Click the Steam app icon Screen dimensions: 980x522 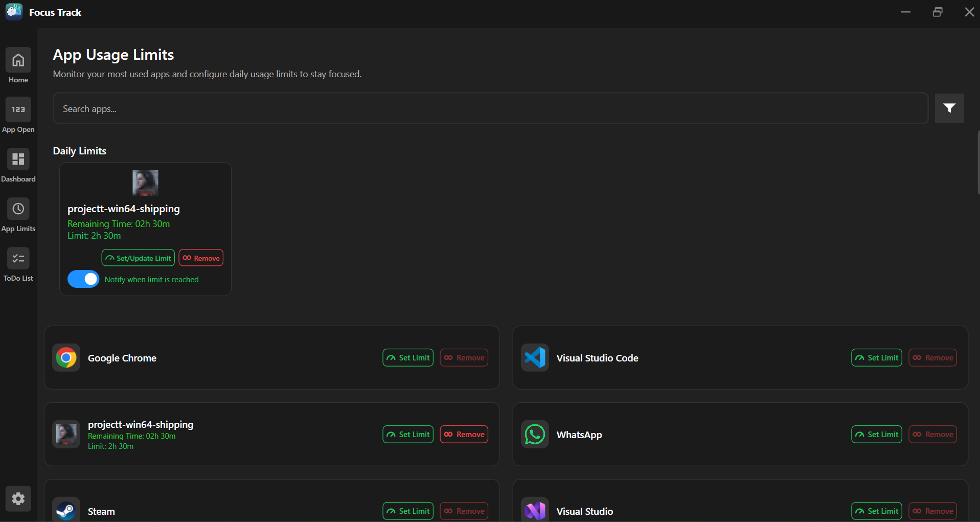tap(66, 510)
